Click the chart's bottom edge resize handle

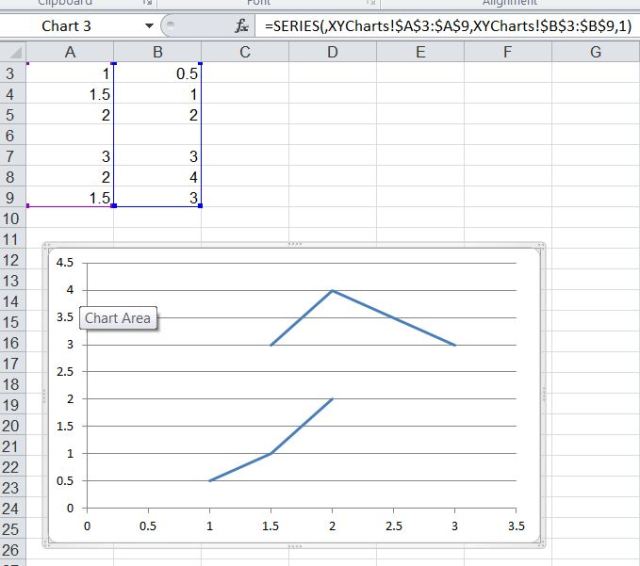tap(294, 546)
